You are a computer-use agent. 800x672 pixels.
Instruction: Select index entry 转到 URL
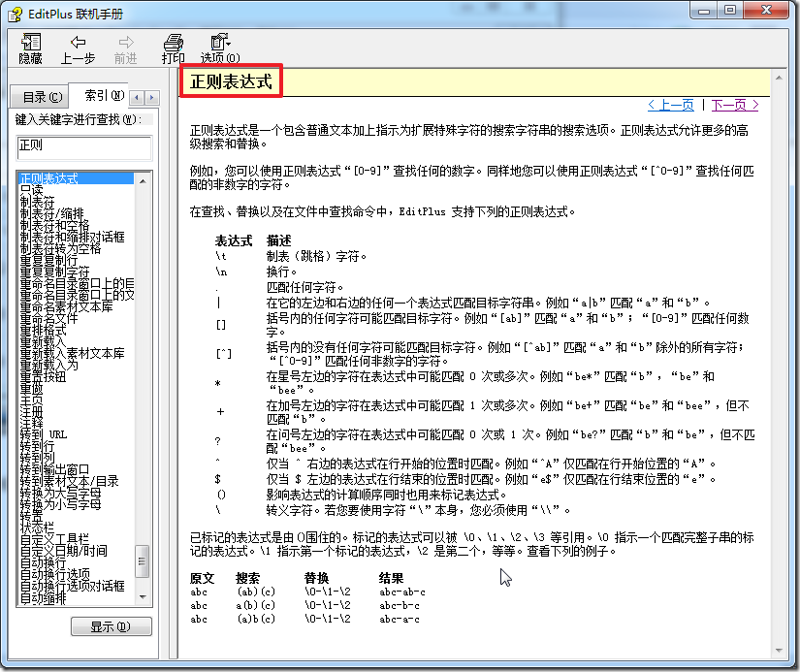44,434
